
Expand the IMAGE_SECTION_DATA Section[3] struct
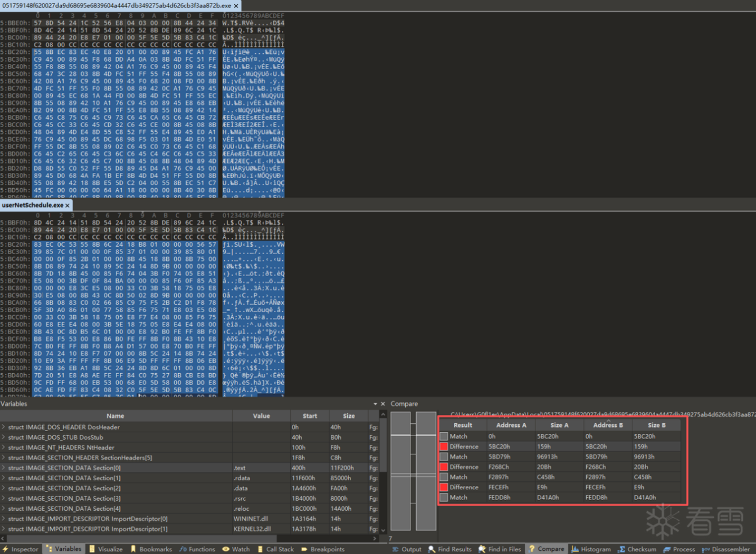[x=4, y=498]
